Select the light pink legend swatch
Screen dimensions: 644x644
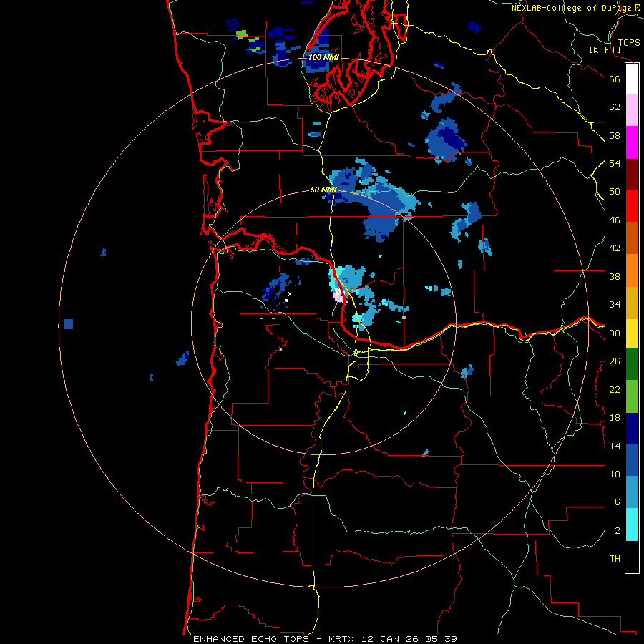[x=632, y=110]
